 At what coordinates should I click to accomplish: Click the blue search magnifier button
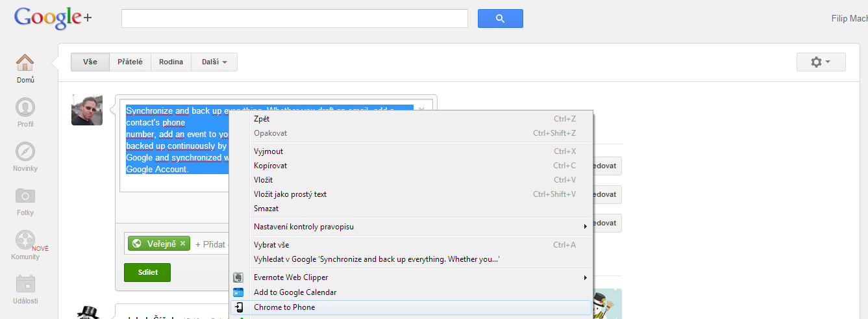pos(500,19)
